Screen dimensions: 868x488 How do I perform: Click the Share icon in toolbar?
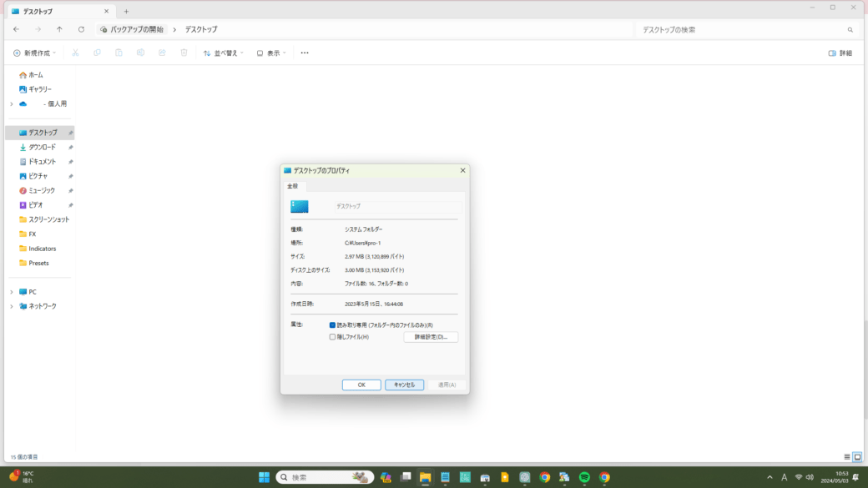[x=162, y=53]
